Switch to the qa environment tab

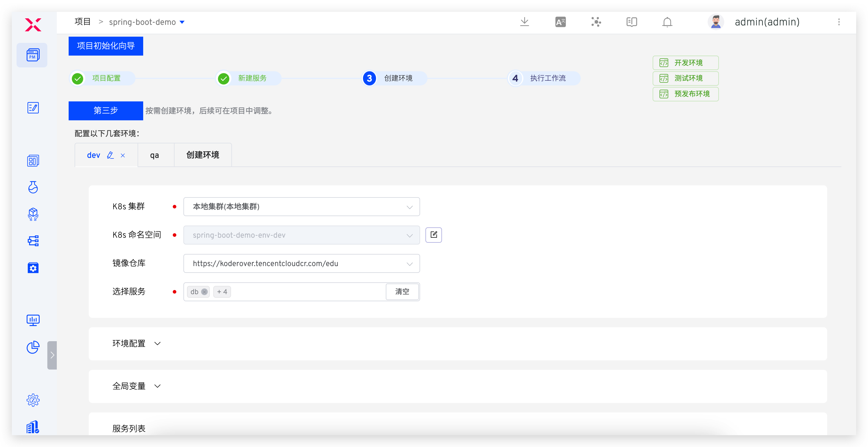click(x=155, y=155)
